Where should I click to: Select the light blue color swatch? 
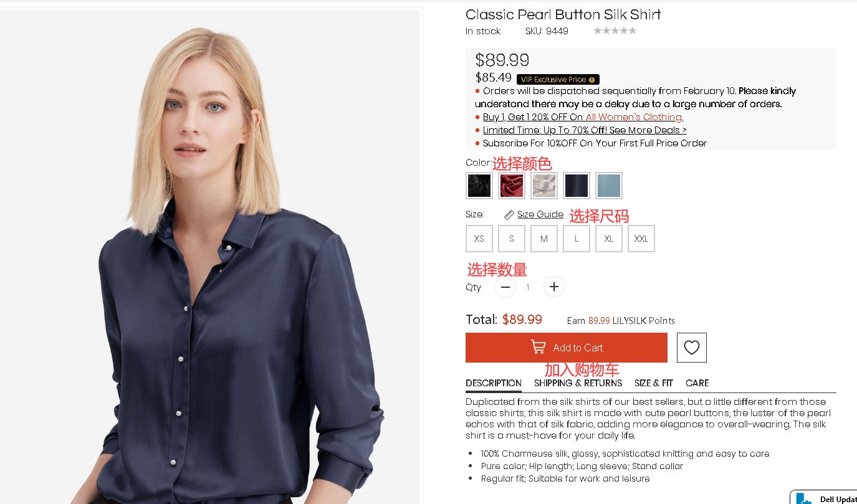tap(609, 186)
